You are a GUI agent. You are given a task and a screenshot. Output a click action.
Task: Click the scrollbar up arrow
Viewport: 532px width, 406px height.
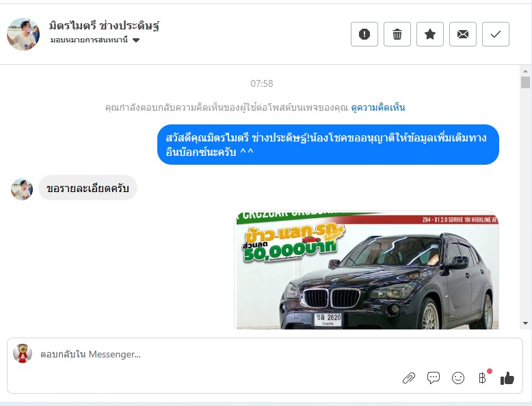pos(525,71)
